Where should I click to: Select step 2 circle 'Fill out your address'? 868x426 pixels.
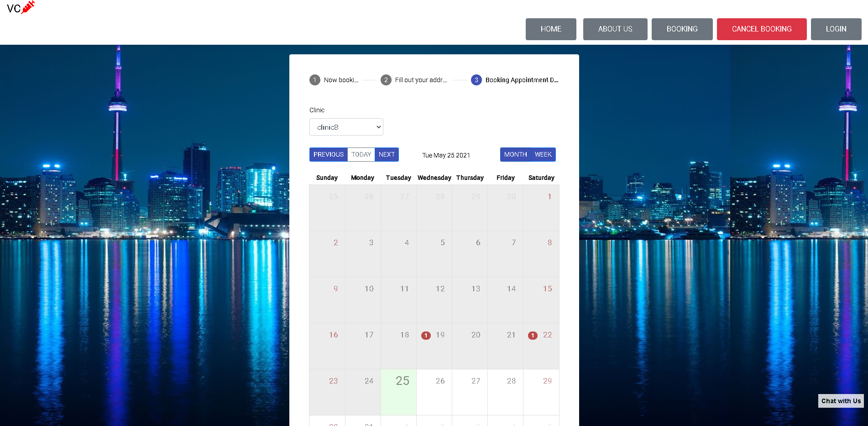pyautogui.click(x=386, y=79)
